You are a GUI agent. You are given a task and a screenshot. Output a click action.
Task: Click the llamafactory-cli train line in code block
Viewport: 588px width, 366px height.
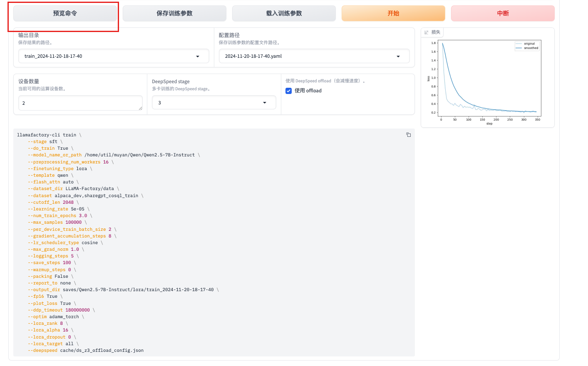point(47,135)
